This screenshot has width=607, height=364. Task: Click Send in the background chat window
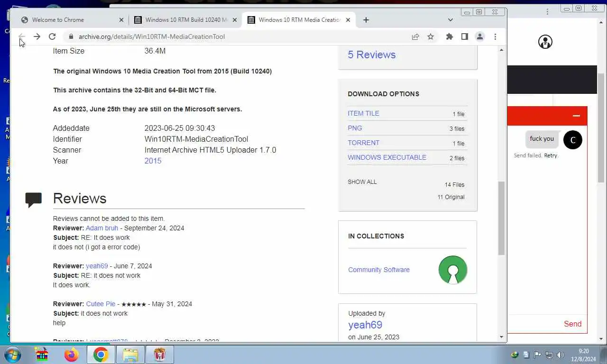click(x=572, y=324)
